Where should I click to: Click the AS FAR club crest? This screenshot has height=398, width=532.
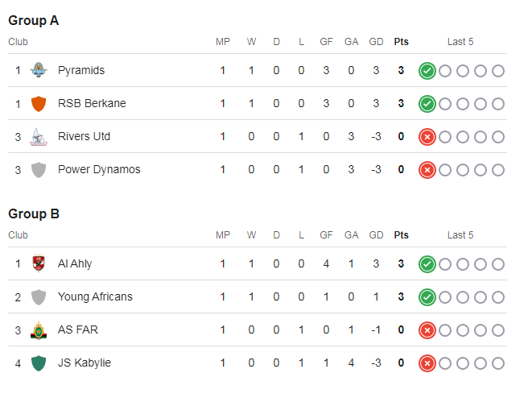click(x=38, y=330)
